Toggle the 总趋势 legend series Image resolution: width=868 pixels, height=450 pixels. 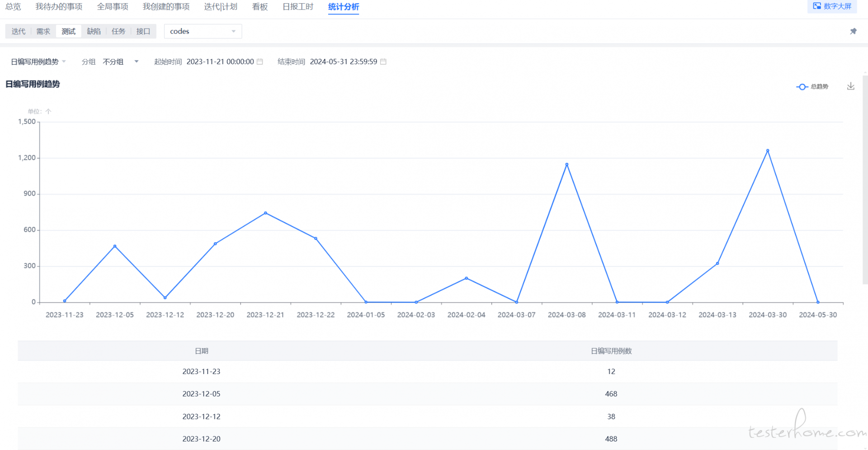(812, 86)
